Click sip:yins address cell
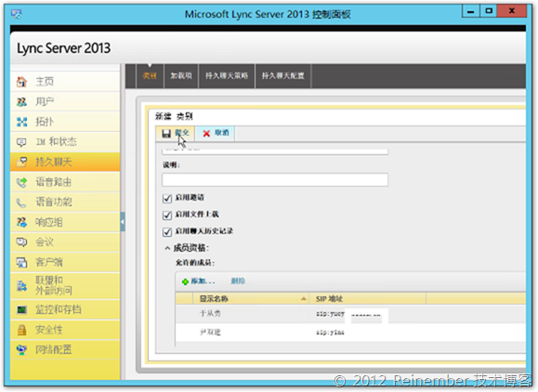538x392 pixels. (x=330, y=333)
